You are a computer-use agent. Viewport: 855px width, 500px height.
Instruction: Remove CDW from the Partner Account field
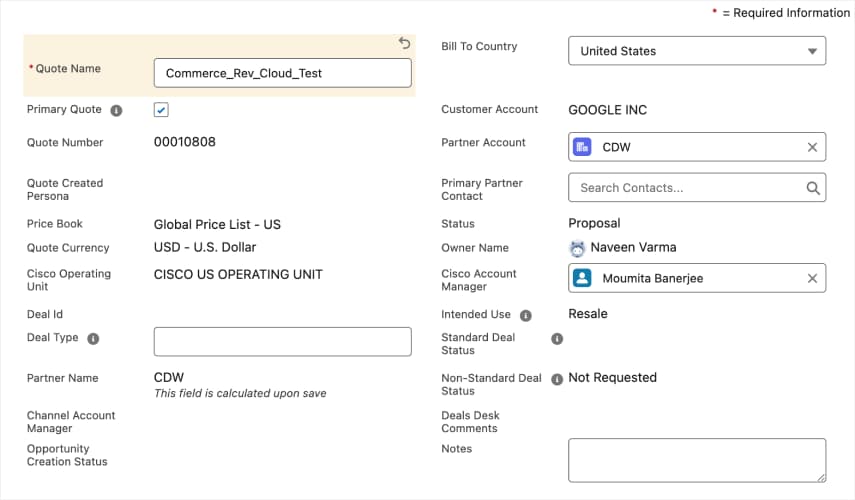coord(812,147)
